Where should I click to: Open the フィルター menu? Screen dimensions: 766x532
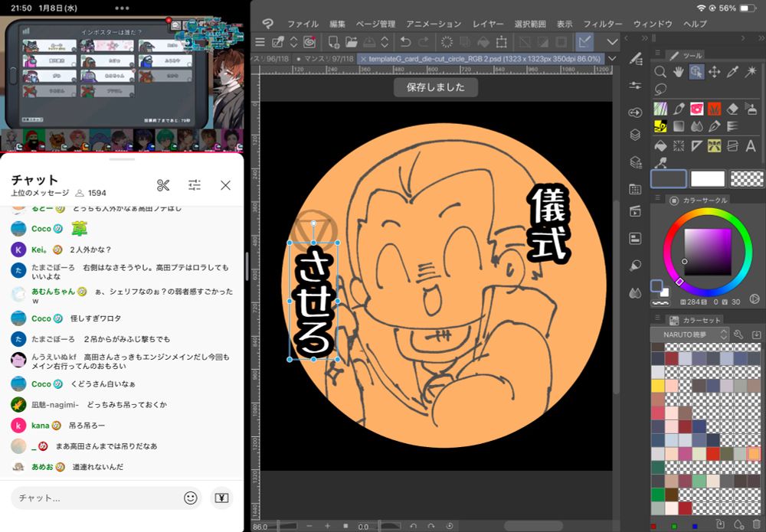coord(603,24)
